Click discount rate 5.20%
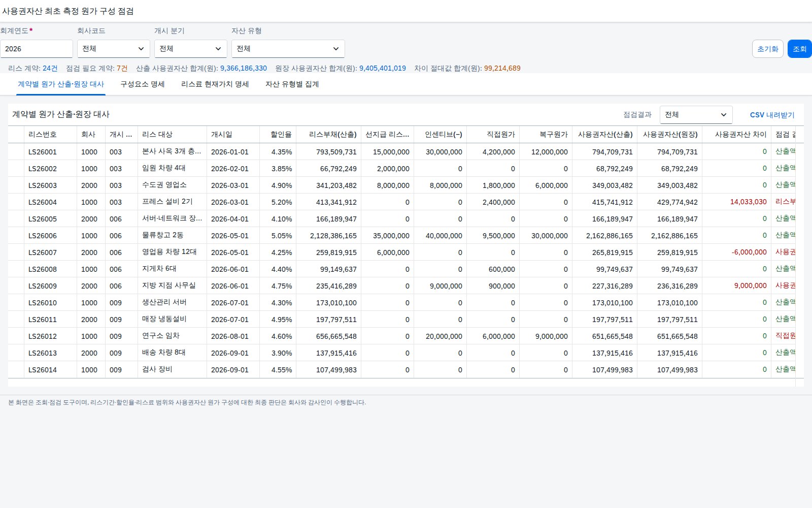 point(282,202)
